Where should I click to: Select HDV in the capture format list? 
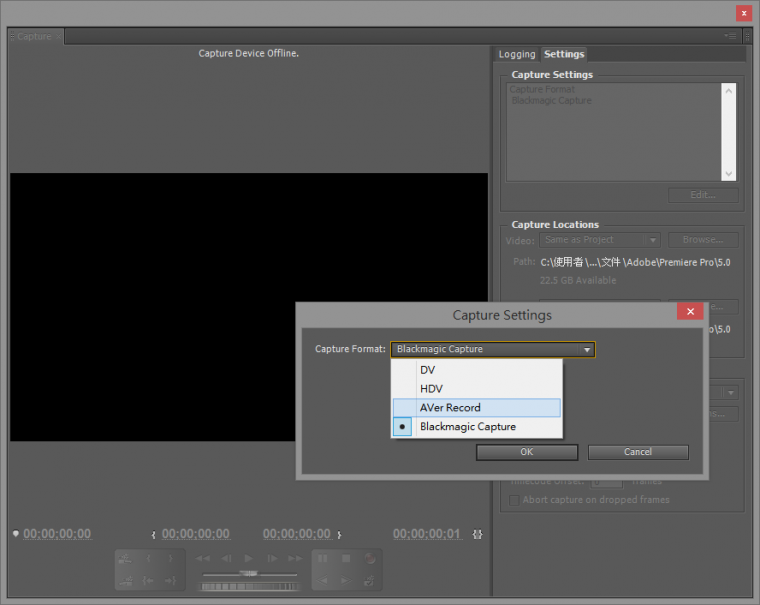431,389
